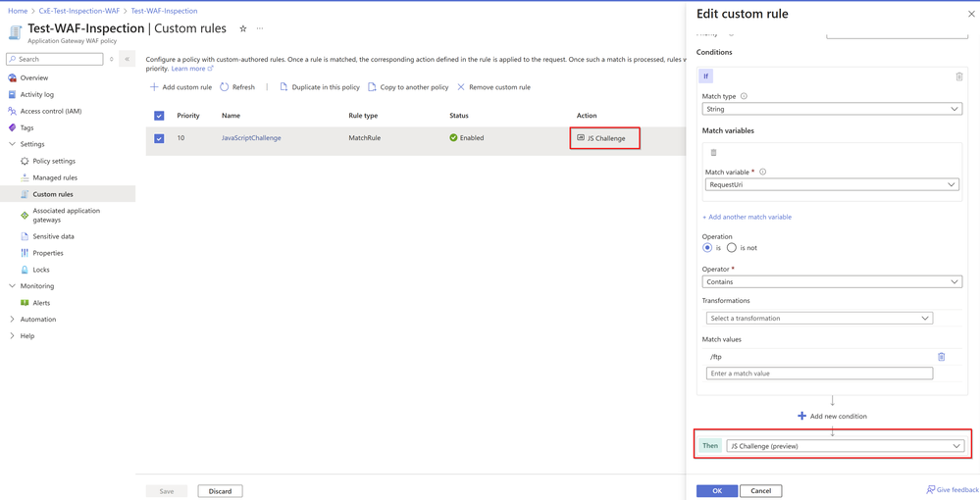980x500 pixels.
Task: Open the Then JS Challenge dropdown
Action: (x=845, y=446)
